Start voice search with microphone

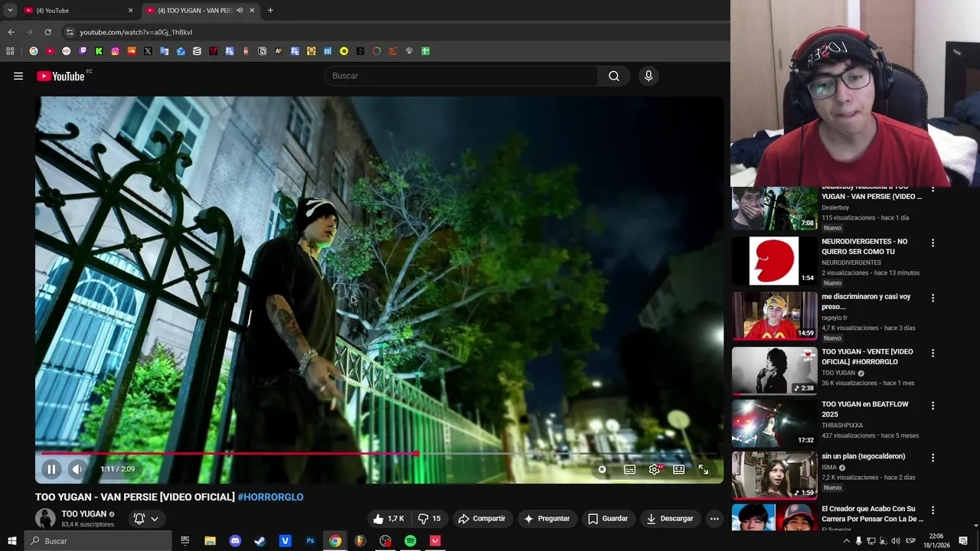(x=648, y=76)
